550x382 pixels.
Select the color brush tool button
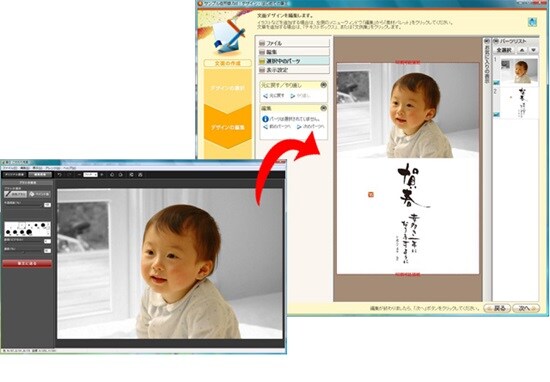pyautogui.click(x=15, y=194)
